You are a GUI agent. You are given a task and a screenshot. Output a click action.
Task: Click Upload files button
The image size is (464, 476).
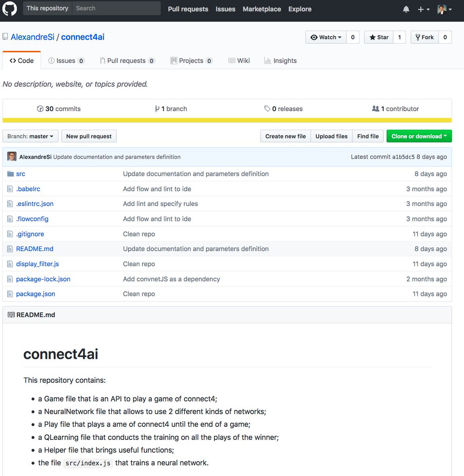pos(331,136)
